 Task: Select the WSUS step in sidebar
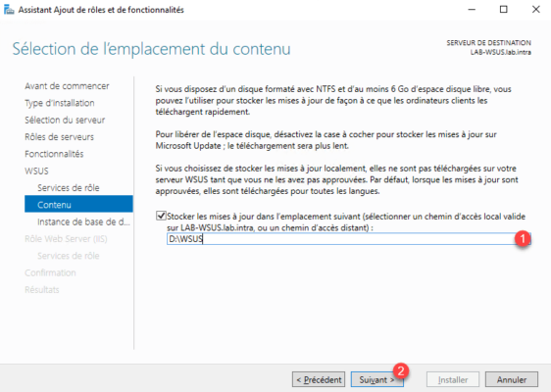[36, 171]
